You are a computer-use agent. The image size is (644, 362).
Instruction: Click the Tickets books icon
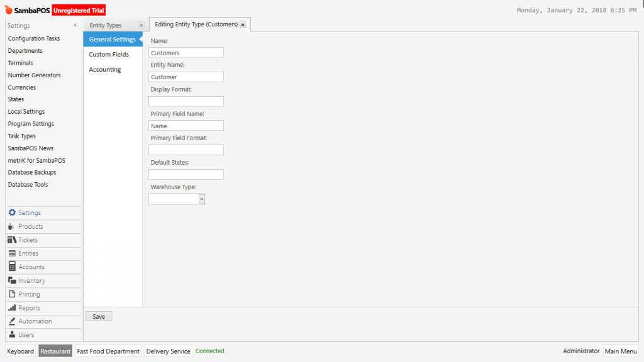(x=12, y=239)
